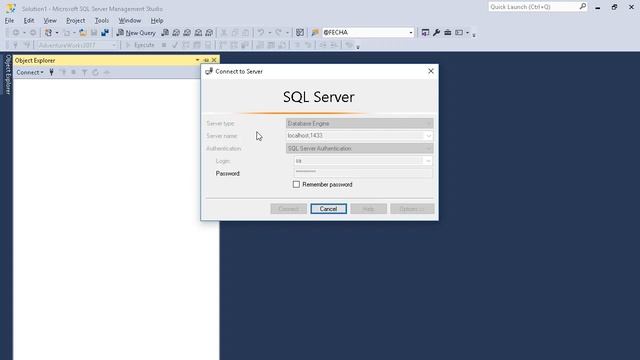Image resolution: width=640 pixels, height=360 pixels.
Task: Click the Execute toolbar button
Action: (x=140, y=45)
